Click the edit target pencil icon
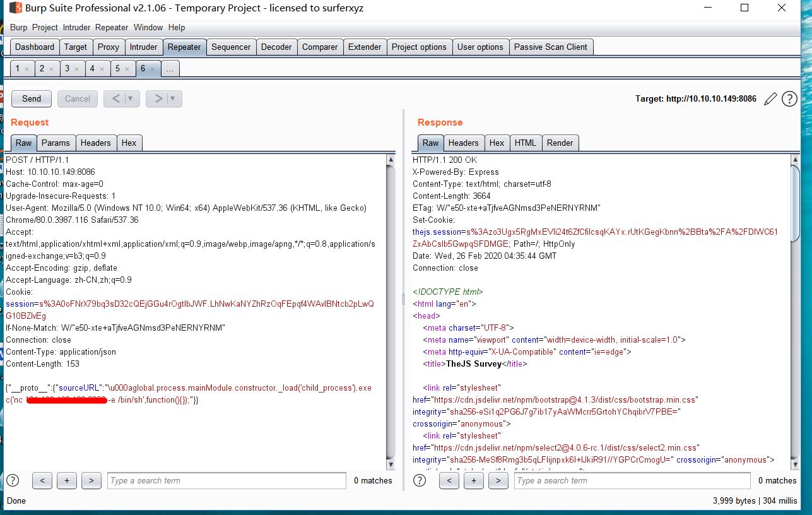The height and width of the screenshot is (515, 812). (770, 98)
